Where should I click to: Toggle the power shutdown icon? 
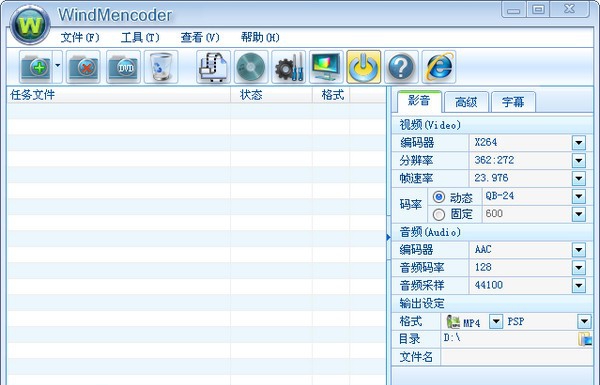coord(364,67)
